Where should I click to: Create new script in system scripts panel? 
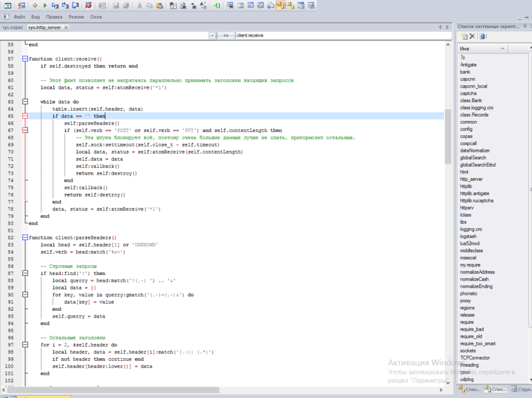[464, 36]
